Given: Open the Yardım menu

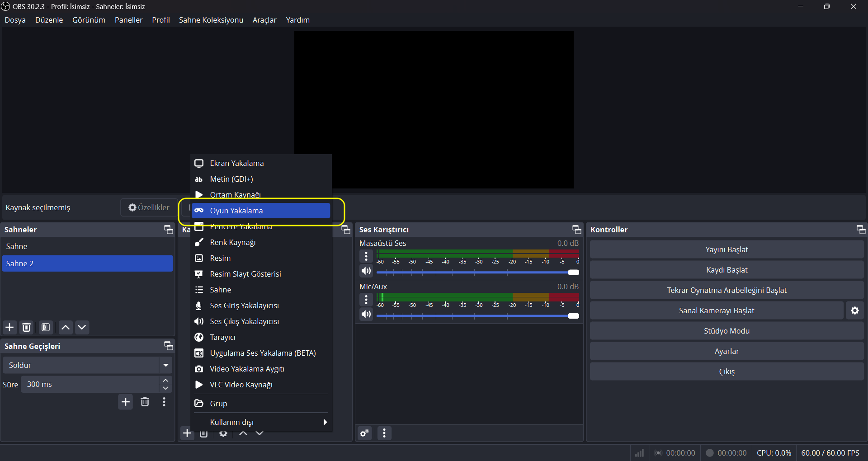Looking at the screenshot, I should 298,20.
